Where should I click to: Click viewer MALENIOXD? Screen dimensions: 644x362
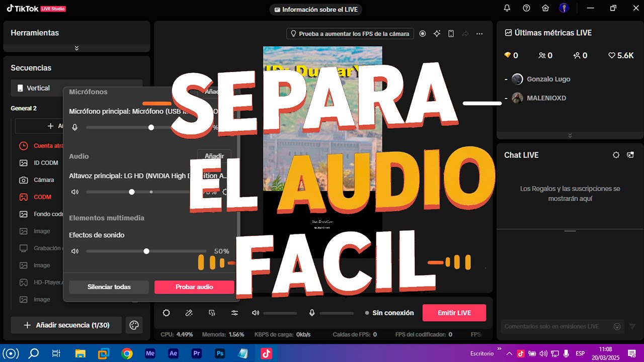point(546,98)
